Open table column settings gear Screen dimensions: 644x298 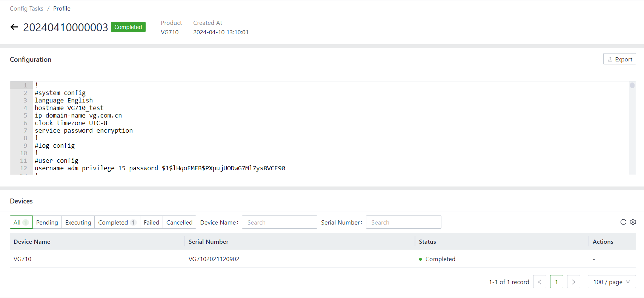click(x=633, y=222)
